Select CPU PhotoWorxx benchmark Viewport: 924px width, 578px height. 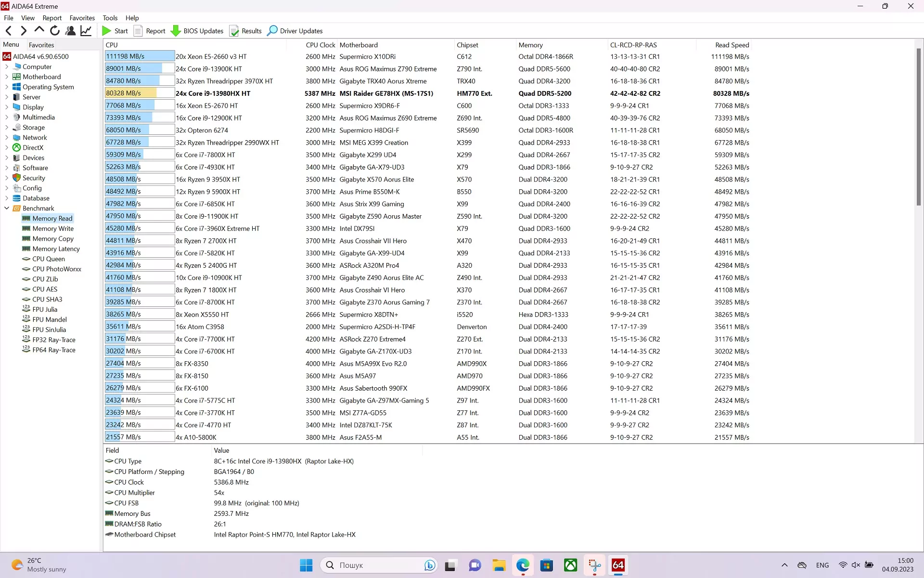57,269
